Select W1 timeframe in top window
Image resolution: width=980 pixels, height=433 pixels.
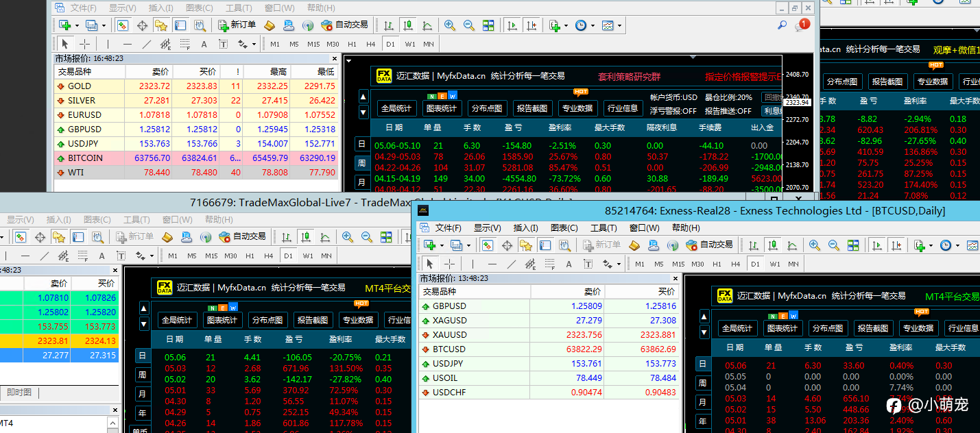(410, 44)
